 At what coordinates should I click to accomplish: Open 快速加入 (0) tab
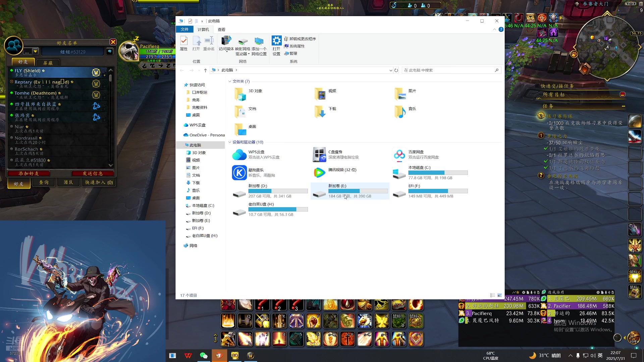pos(99,182)
